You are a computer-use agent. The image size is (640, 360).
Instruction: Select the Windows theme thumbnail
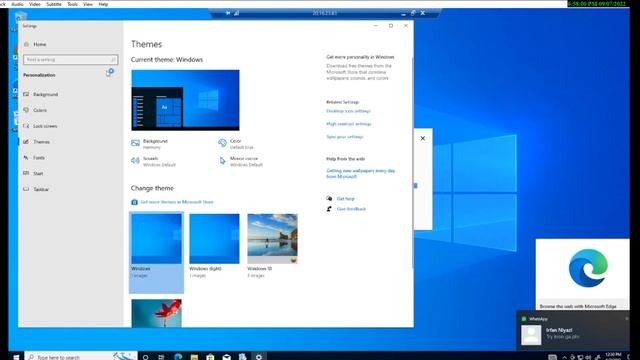click(x=156, y=239)
